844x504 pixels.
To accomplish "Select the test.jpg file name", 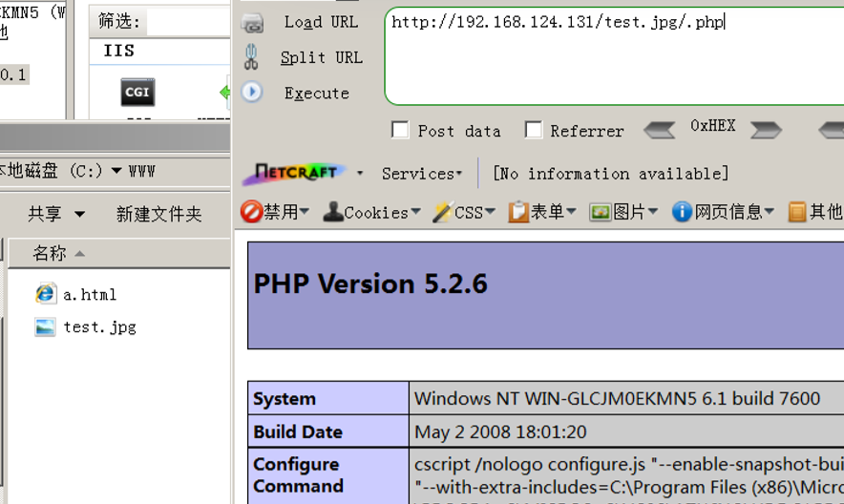I will pos(99,327).
